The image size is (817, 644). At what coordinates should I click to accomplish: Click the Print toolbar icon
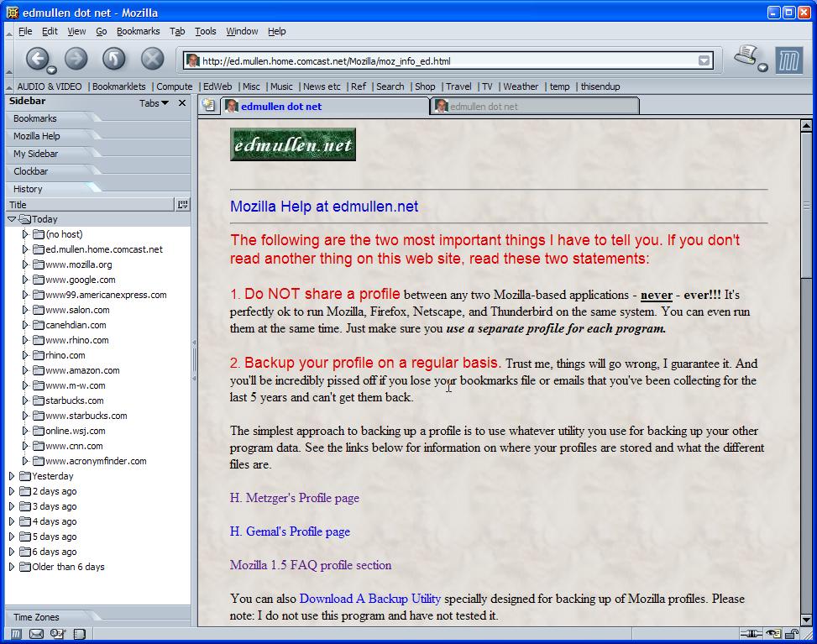point(745,57)
